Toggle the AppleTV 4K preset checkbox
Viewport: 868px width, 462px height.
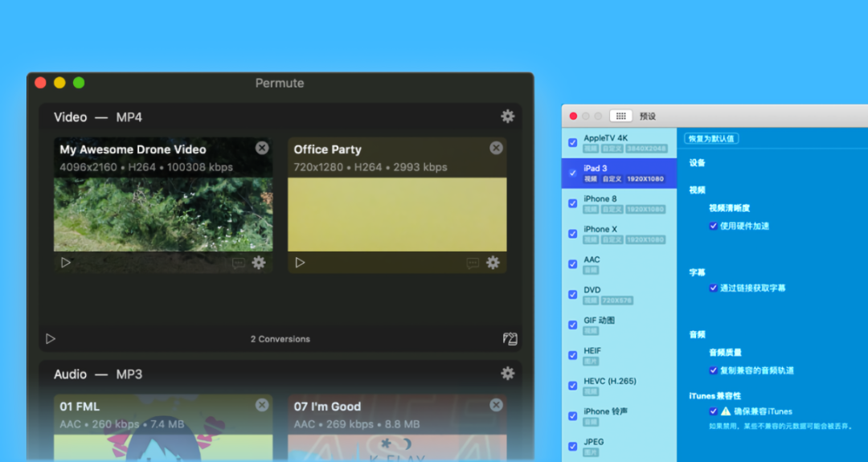(x=572, y=143)
